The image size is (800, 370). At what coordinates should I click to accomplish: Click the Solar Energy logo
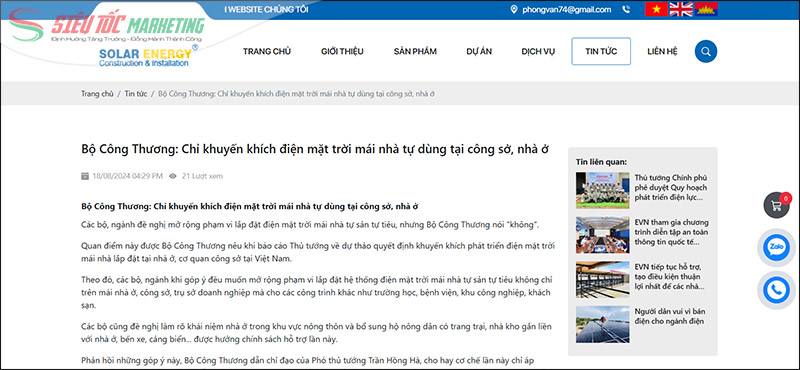click(x=148, y=57)
